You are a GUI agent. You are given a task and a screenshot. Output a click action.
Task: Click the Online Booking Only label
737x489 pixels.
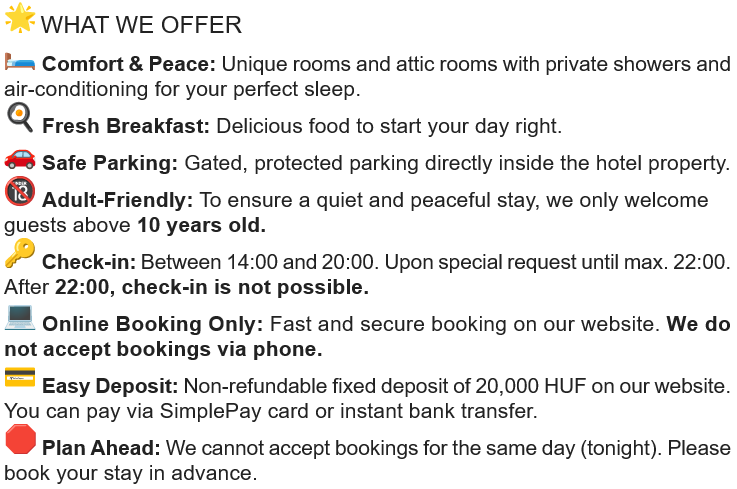153,324
